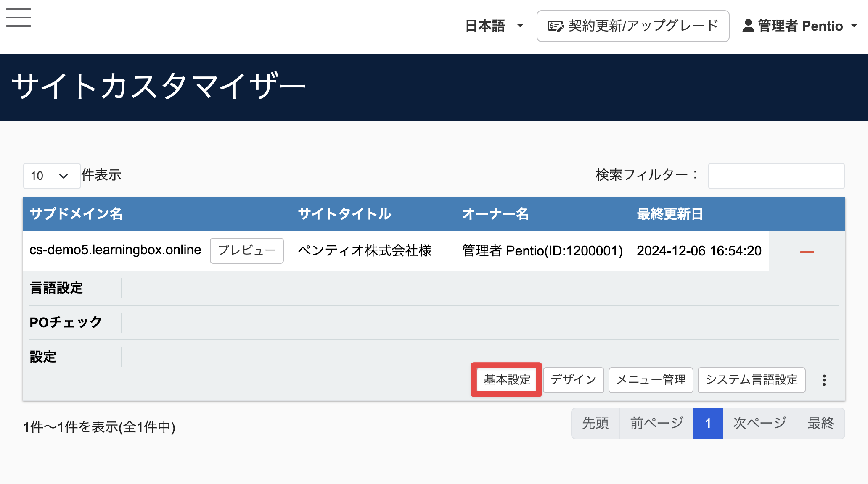Click the 設定 row label
This screenshot has height=484, width=868.
[43, 357]
